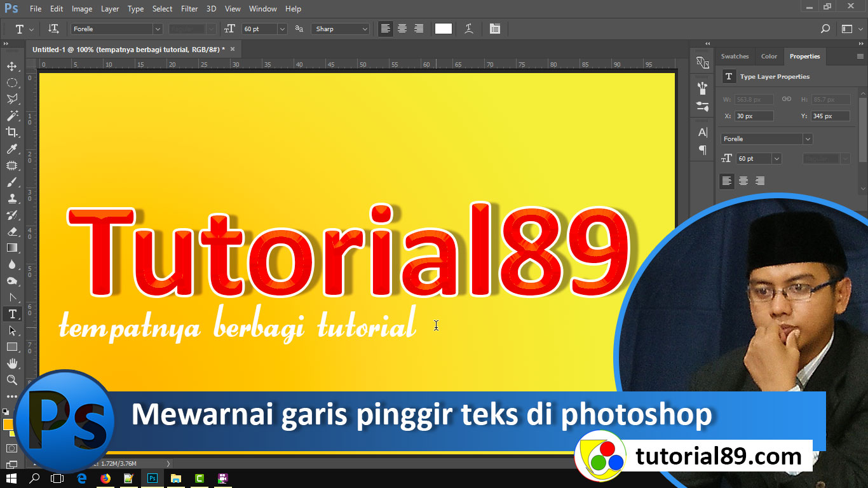Select the Zoom tool
This screenshot has height=488, width=868.
(x=11, y=380)
